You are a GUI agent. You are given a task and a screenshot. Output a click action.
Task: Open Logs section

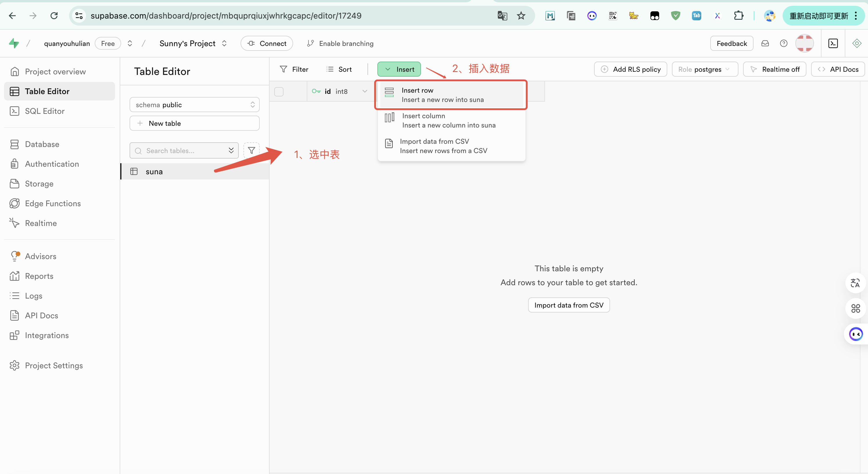point(33,296)
